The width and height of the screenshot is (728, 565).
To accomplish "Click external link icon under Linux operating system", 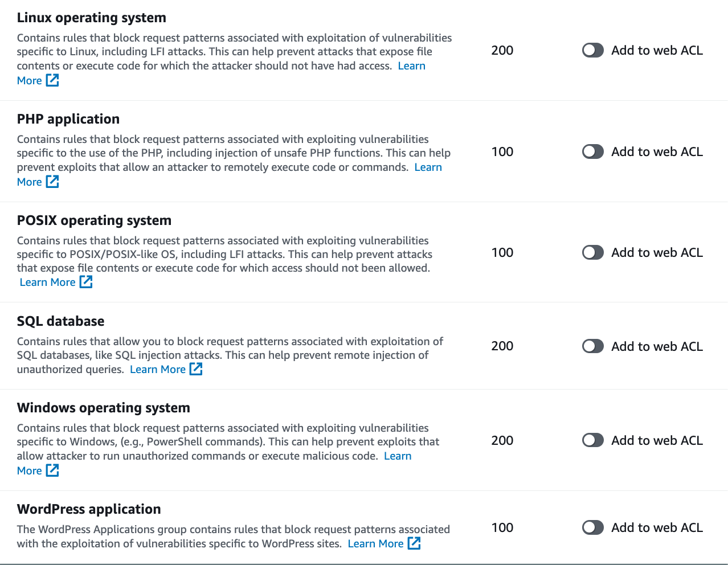I will coord(52,80).
